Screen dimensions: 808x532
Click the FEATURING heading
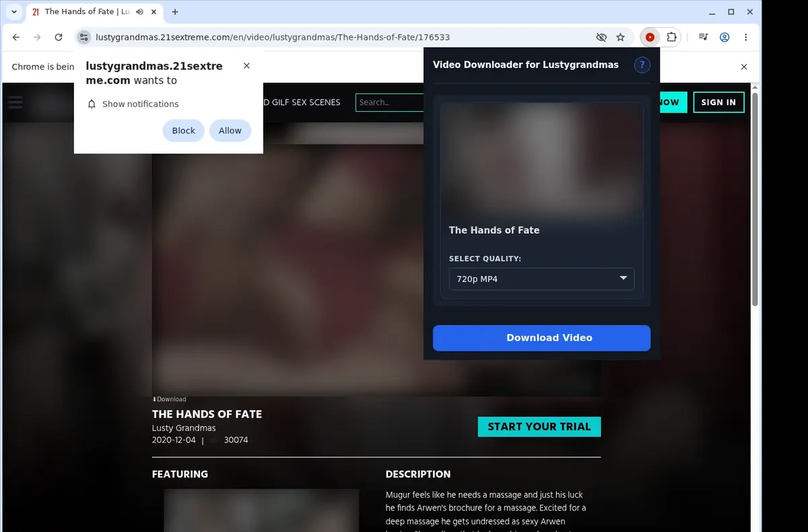[x=180, y=474]
